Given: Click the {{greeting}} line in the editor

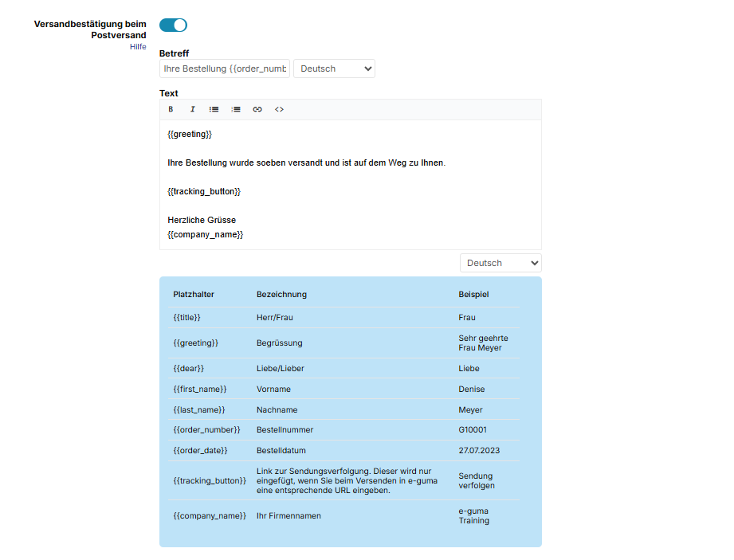Looking at the screenshot, I should (x=190, y=135).
